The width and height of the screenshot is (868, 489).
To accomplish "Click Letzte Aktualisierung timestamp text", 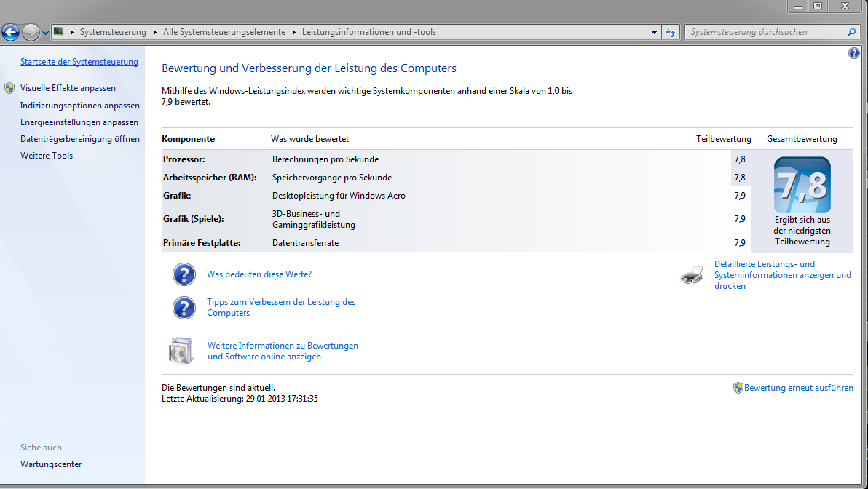I will [x=240, y=399].
